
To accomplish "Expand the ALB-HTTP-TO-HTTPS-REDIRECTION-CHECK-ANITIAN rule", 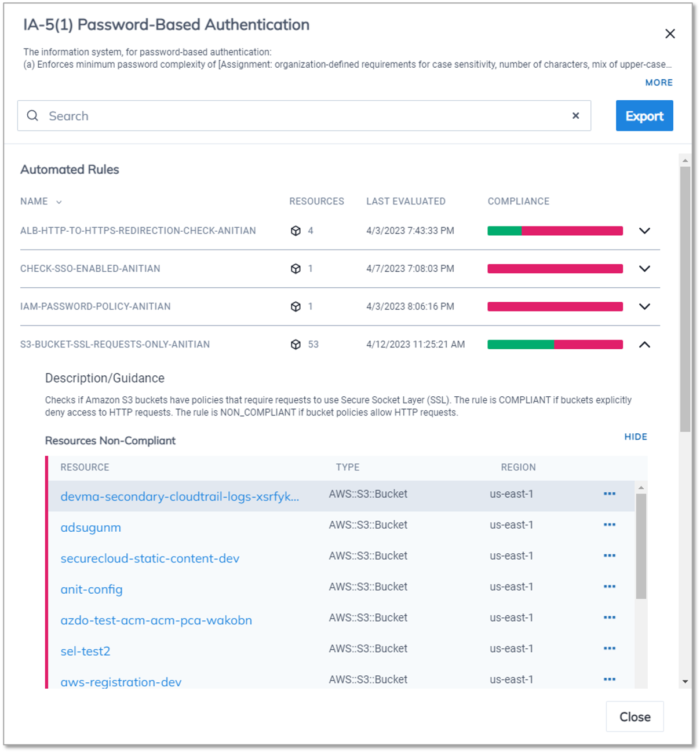I will pyautogui.click(x=644, y=231).
